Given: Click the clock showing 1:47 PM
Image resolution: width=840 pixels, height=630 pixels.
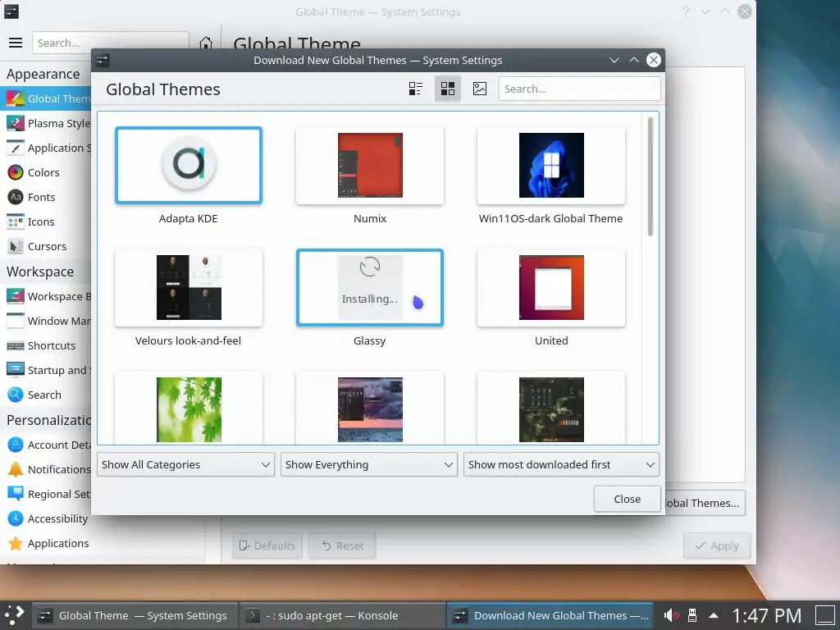Looking at the screenshot, I should 767,615.
